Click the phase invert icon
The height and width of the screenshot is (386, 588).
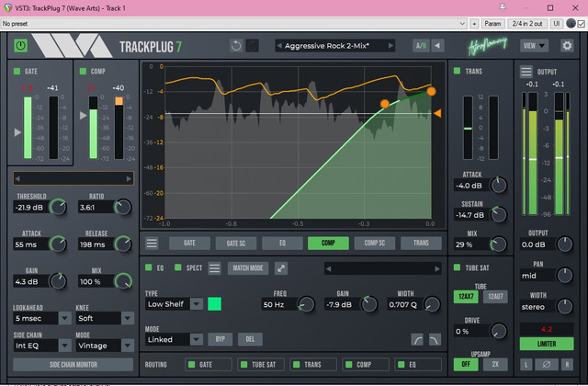(547, 364)
